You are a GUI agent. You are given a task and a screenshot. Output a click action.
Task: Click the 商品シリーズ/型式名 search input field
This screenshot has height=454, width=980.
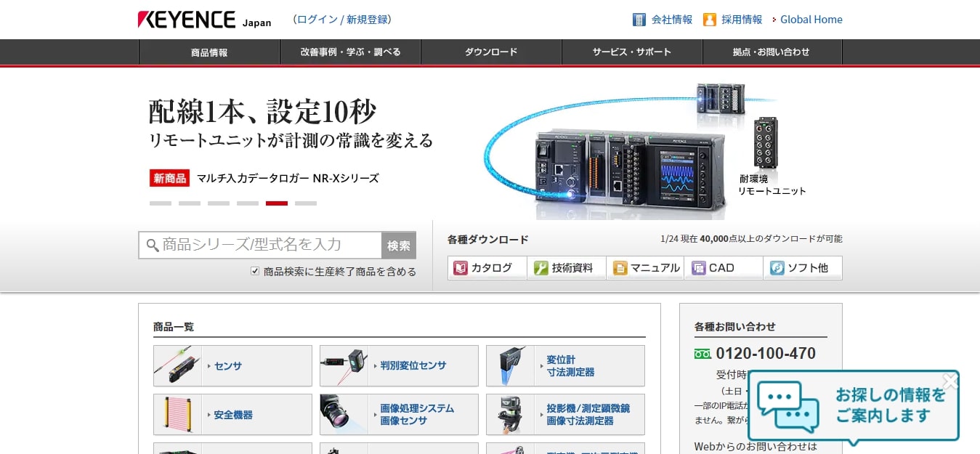pos(260,246)
